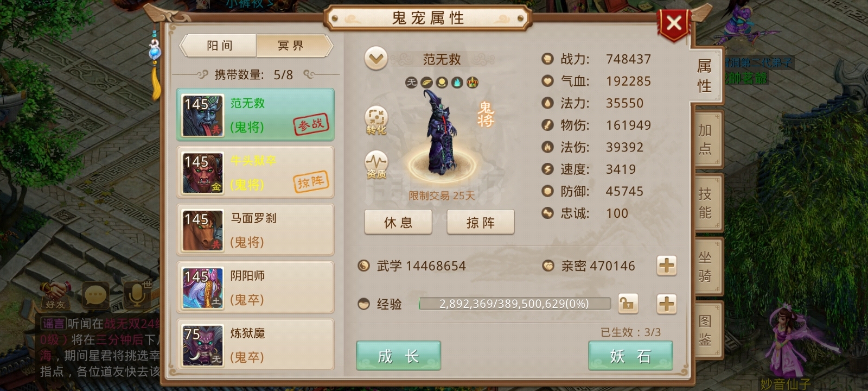The image size is (868, 391).
Task: Click the 休息 rest button
Action: click(x=398, y=222)
